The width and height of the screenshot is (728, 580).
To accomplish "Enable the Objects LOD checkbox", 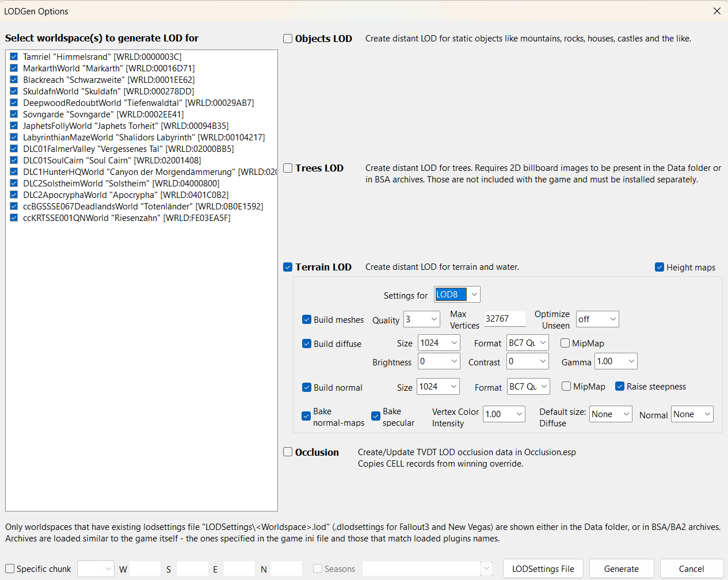I will click(x=288, y=39).
